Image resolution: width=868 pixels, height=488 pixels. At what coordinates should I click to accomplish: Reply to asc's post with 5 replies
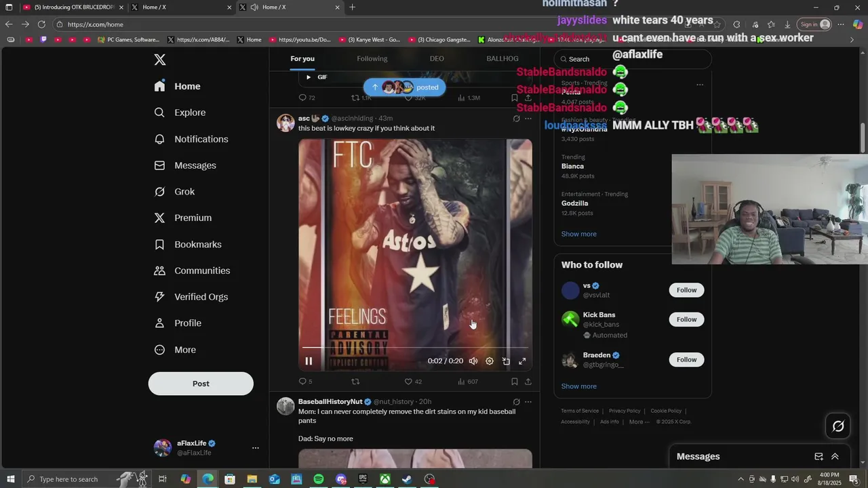point(306,382)
